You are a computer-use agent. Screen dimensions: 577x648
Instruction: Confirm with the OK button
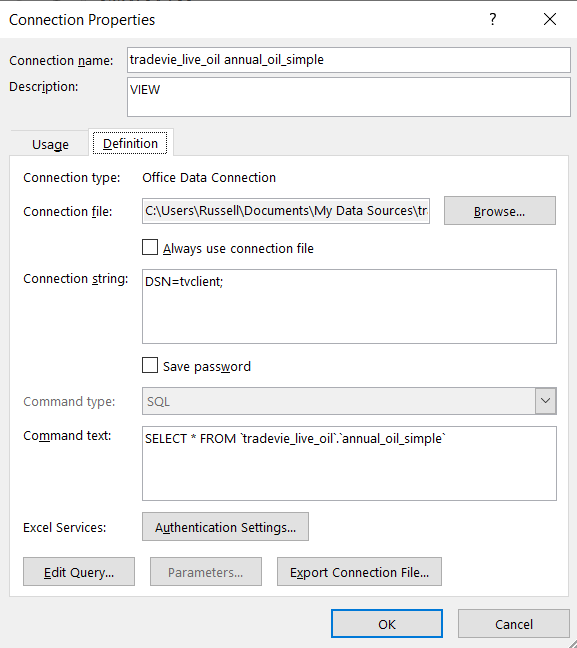click(x=387, y=624)
